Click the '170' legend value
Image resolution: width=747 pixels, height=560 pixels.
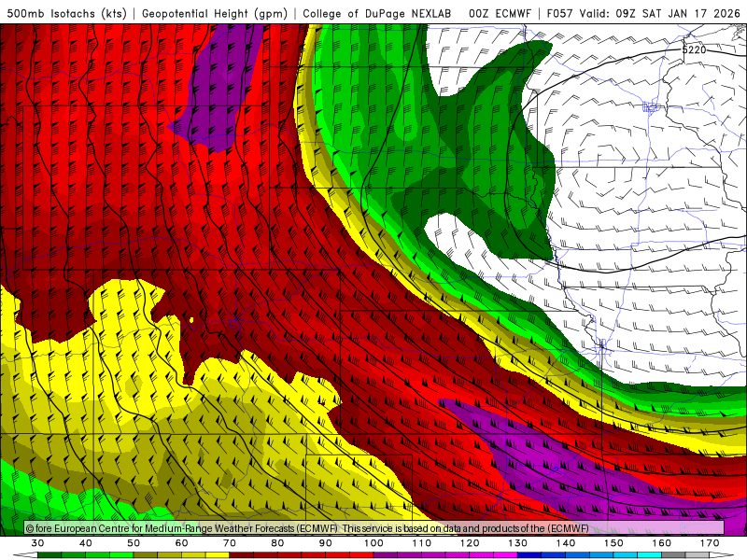[710, 543]
